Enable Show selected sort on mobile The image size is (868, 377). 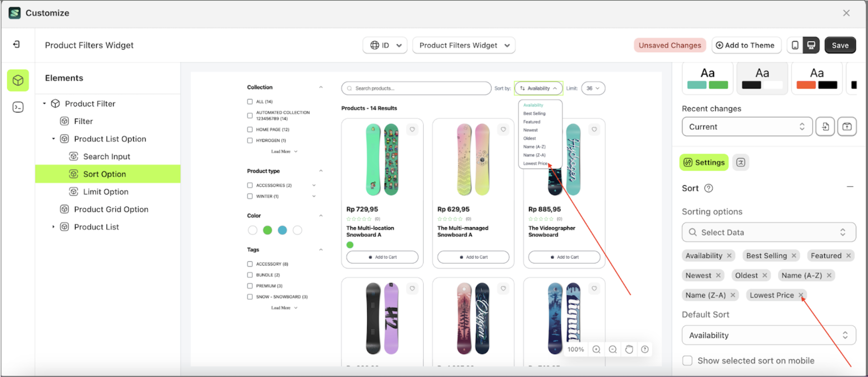[x=687, y=360]
